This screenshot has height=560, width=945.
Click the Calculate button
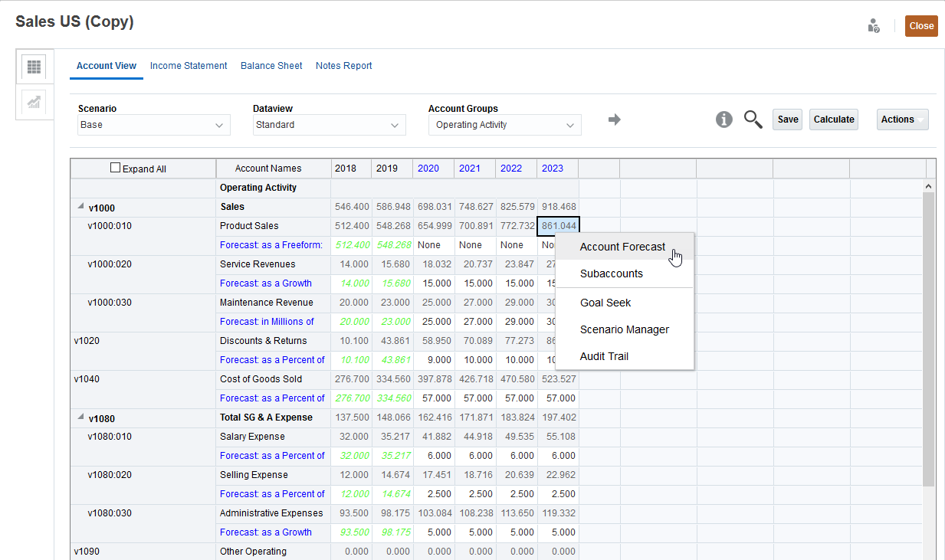coord(833,119)
